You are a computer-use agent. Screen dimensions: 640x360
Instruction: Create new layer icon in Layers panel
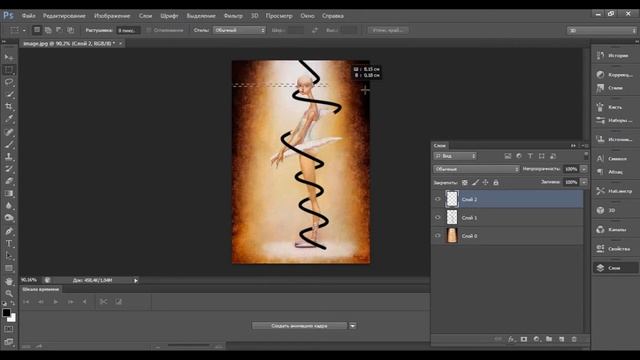click(562, 339)
